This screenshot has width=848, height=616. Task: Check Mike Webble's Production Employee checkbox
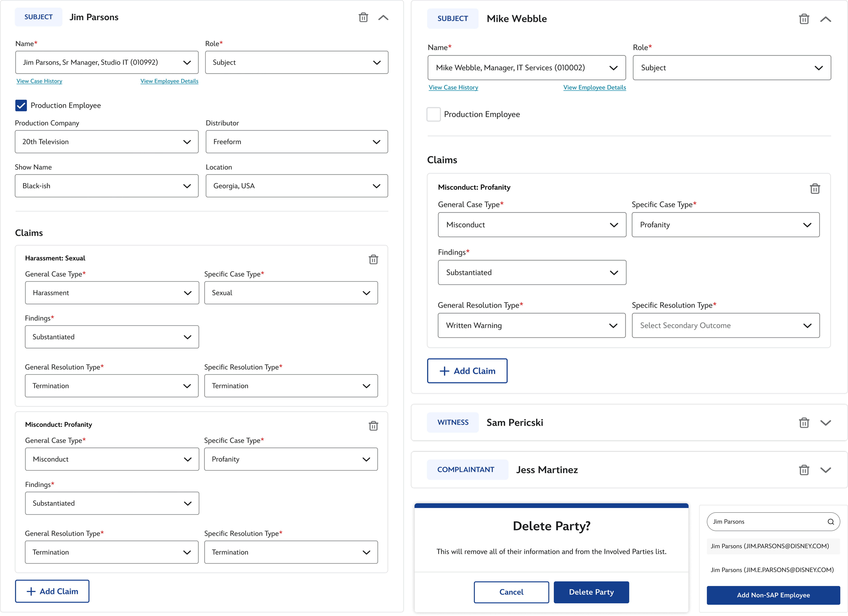433,114
